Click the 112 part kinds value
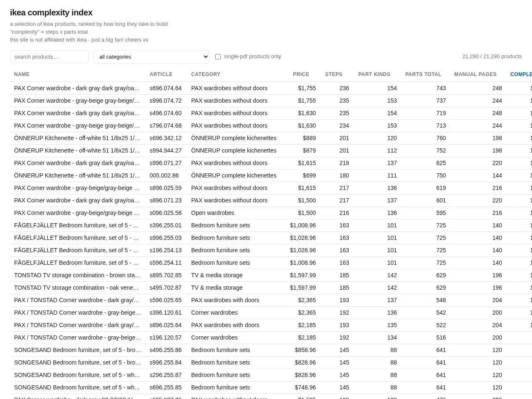The width and height of the screenshot is (532, 399). [392, 150]
